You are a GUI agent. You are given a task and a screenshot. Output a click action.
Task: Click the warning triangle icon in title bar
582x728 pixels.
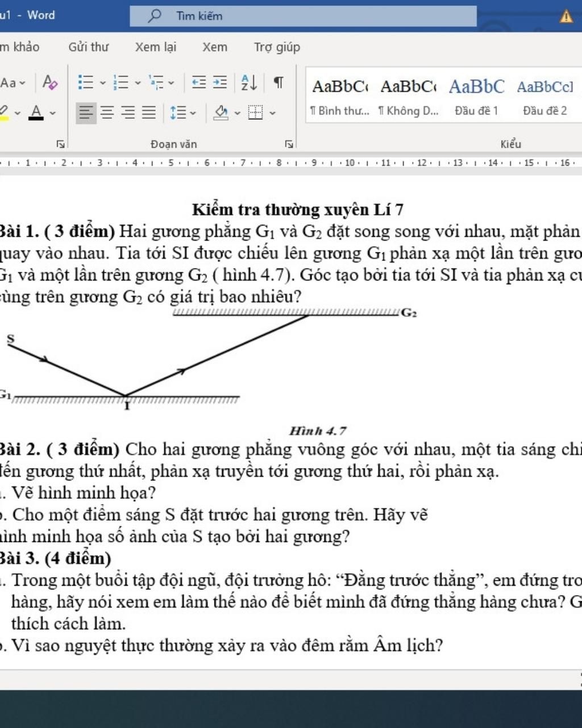(566, 16)
